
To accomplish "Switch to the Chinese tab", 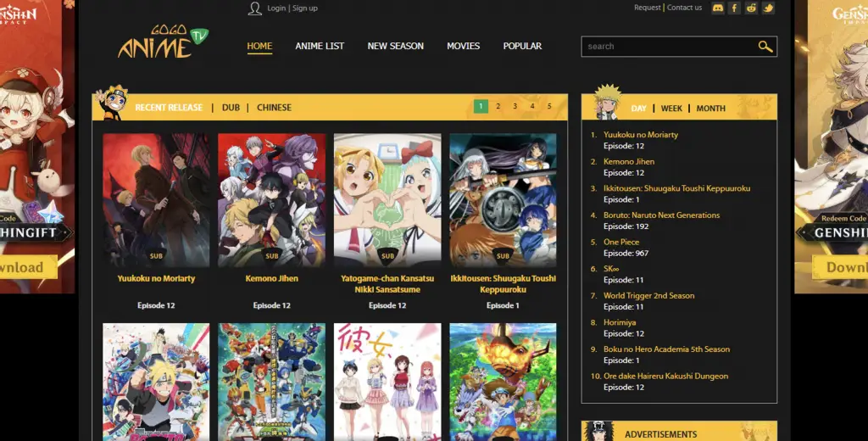I will [x=274, y=108].
